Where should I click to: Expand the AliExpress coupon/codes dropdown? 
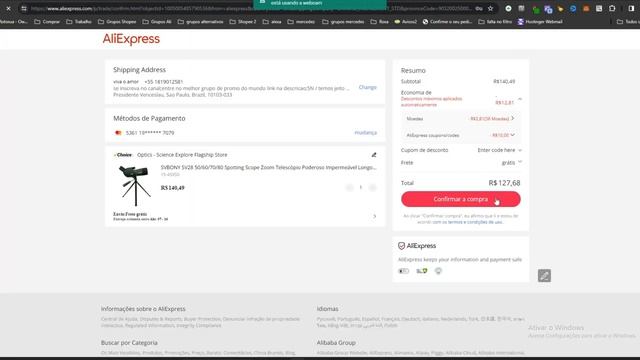(513, 135)
